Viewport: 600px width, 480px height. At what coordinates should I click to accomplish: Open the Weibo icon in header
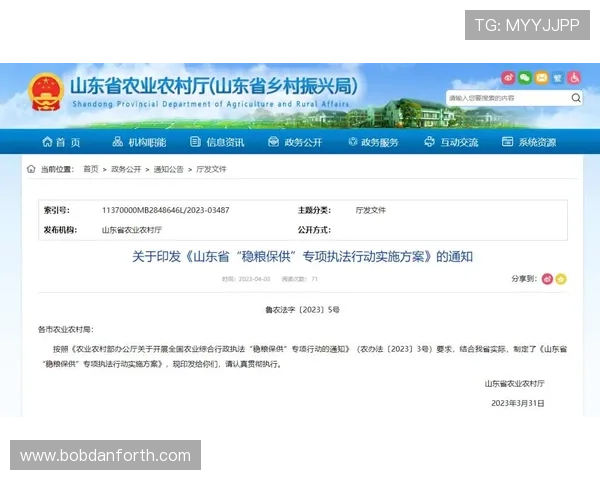tap(508, 78)
